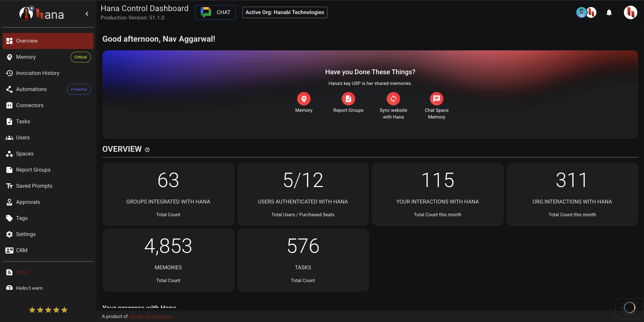This screenshot has width=644, height=322.
Task: Click the Report Groups red circle icon
Action: (348, 99)
